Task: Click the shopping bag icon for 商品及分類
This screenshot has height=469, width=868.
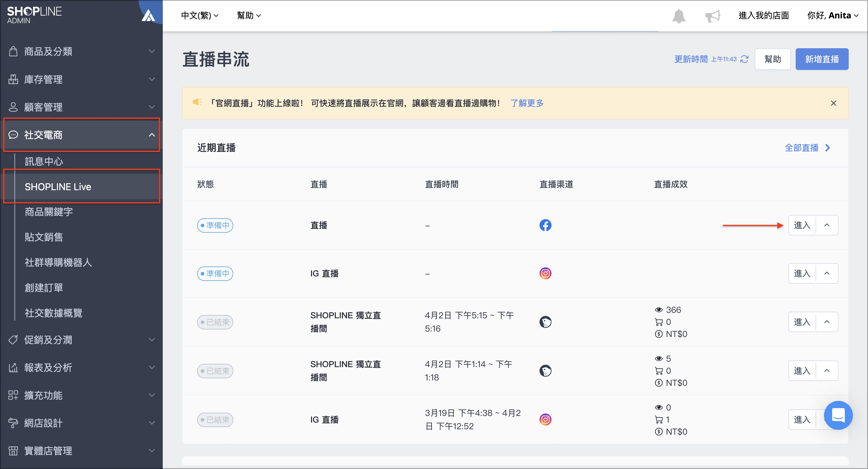Action: (x=13, y=51)
